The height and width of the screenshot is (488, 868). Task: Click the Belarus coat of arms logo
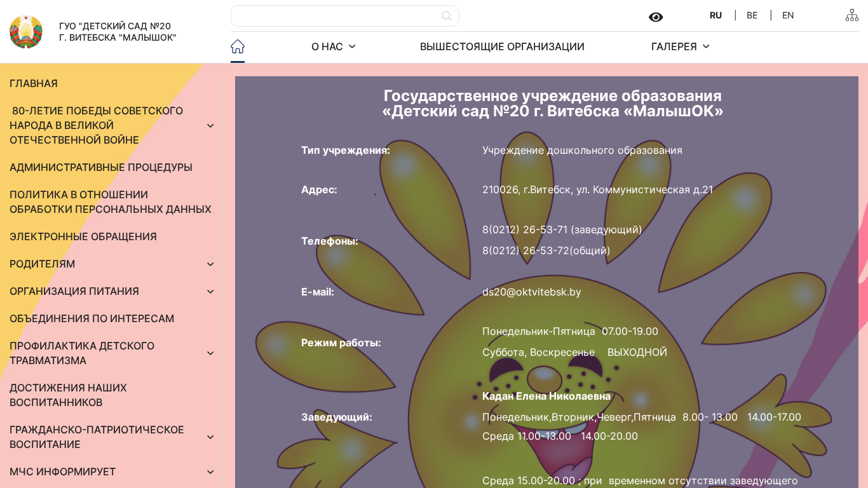(x=26, y=32)
